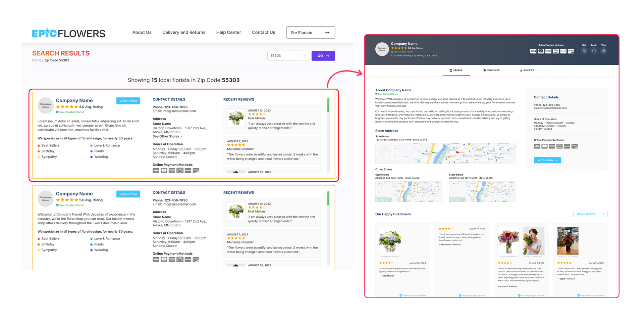644x320 pixels.
Task: Click View Profile on the first florist result
Action: [x=128, y=101]
